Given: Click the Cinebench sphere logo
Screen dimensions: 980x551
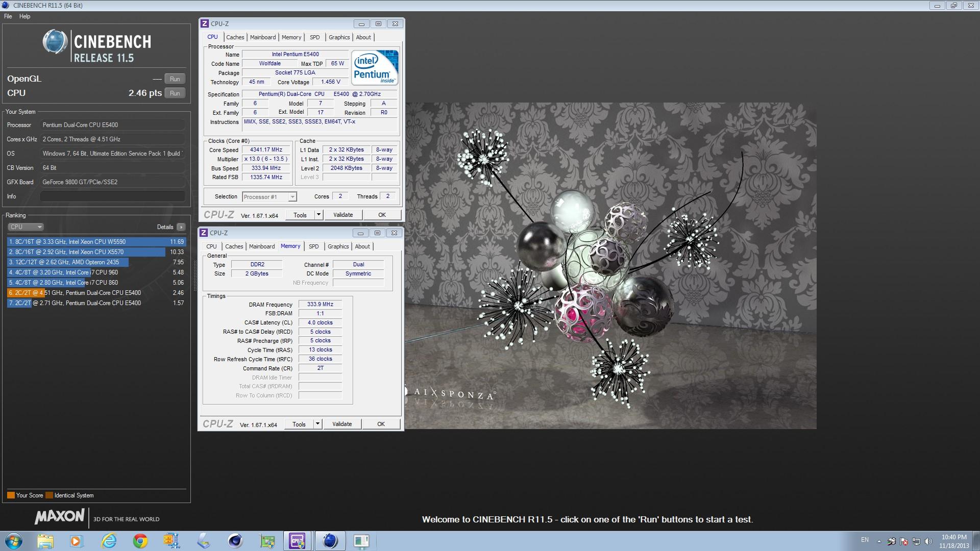Looking at the screenshot, I should pos(55,42).
